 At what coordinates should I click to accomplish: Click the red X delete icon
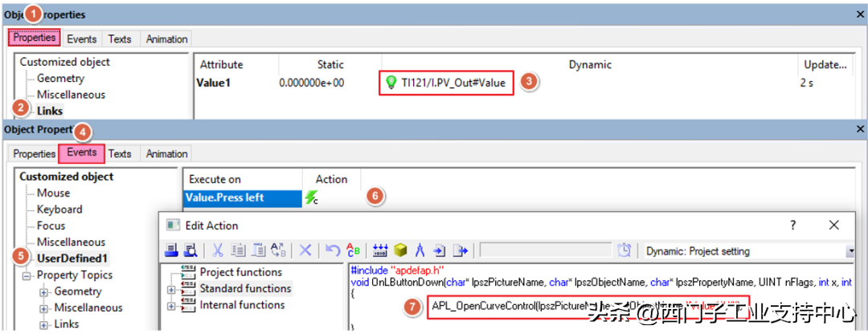(305, 250)
